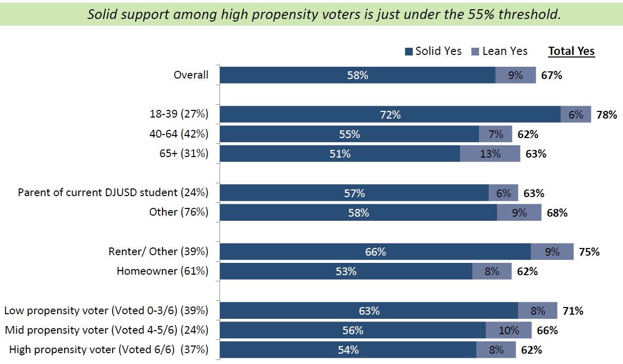
Task: Click the 10% lean segment for mid propensity
Action: click(x=508, y=330)
